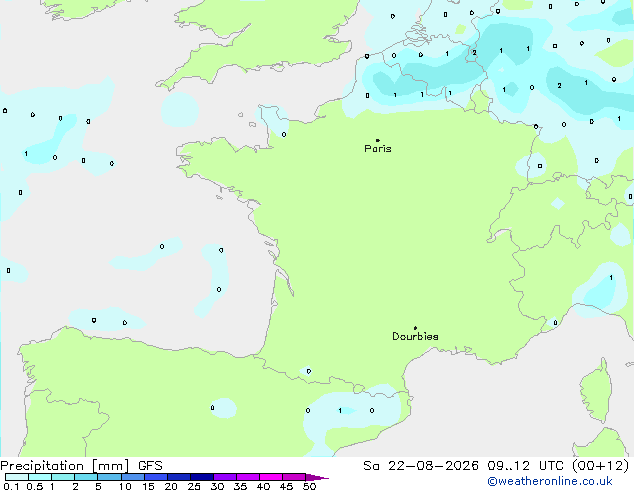Viewport: 634px width, 490px height.
Task: Pick the 0.1–0.5 mm legend swatch
Action: [17, 477]
